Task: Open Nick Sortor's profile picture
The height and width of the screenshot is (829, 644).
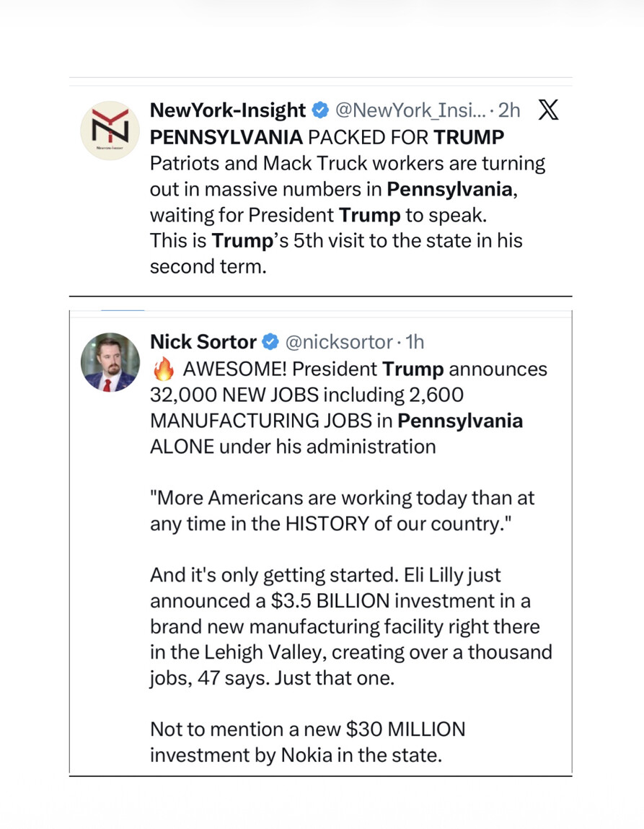Action: (110, 362)
